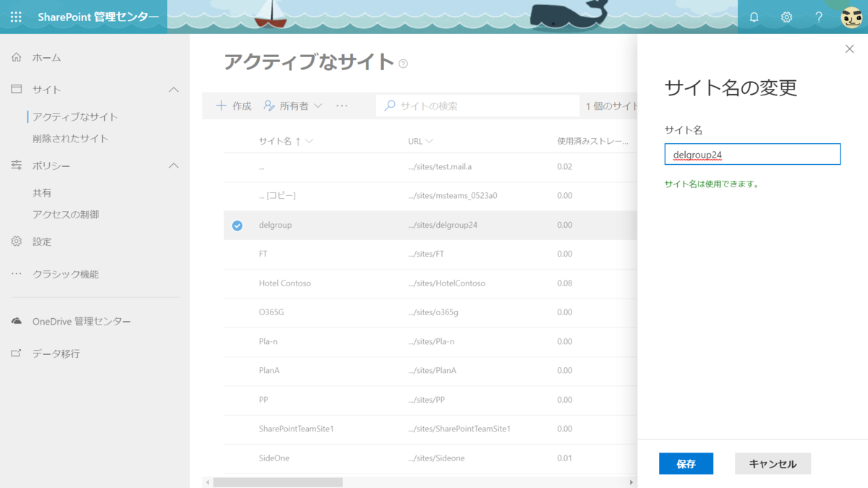Click the Policies sliders icon in sidebar
The height and width of the screenshot is (488, 868).
click(17, 166)
